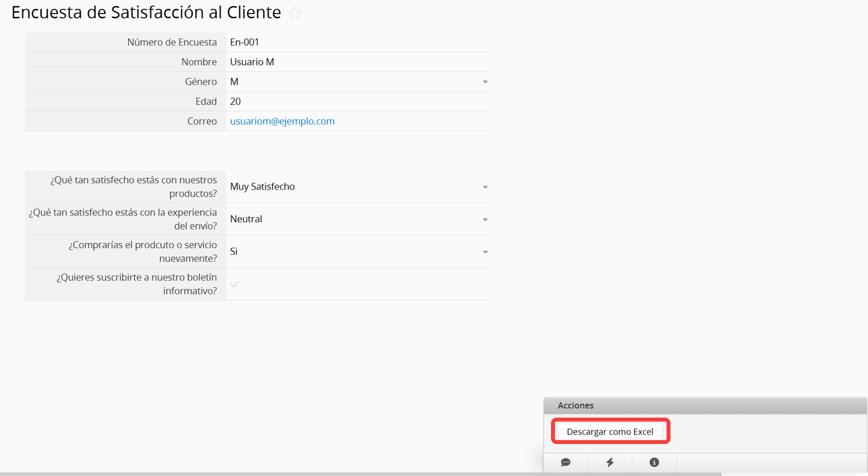
Task: Click the Nombre field Usuario M
Action: (x=358, y=62)
